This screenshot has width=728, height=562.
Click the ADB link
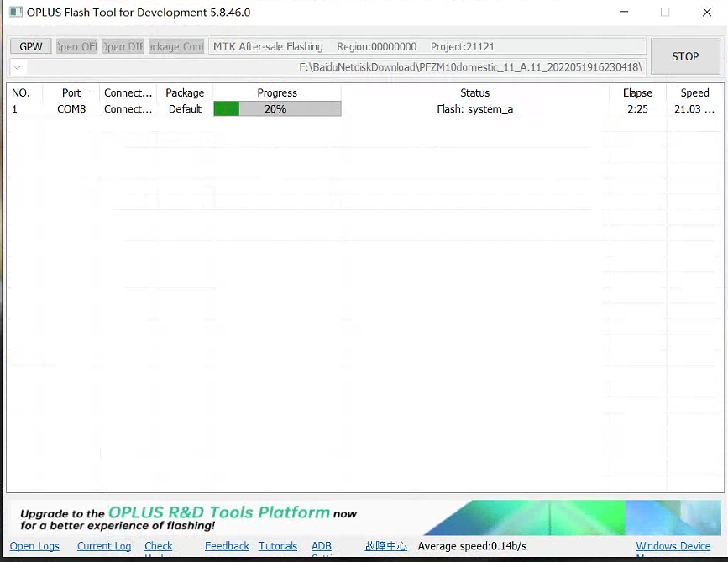click(322, 546)
